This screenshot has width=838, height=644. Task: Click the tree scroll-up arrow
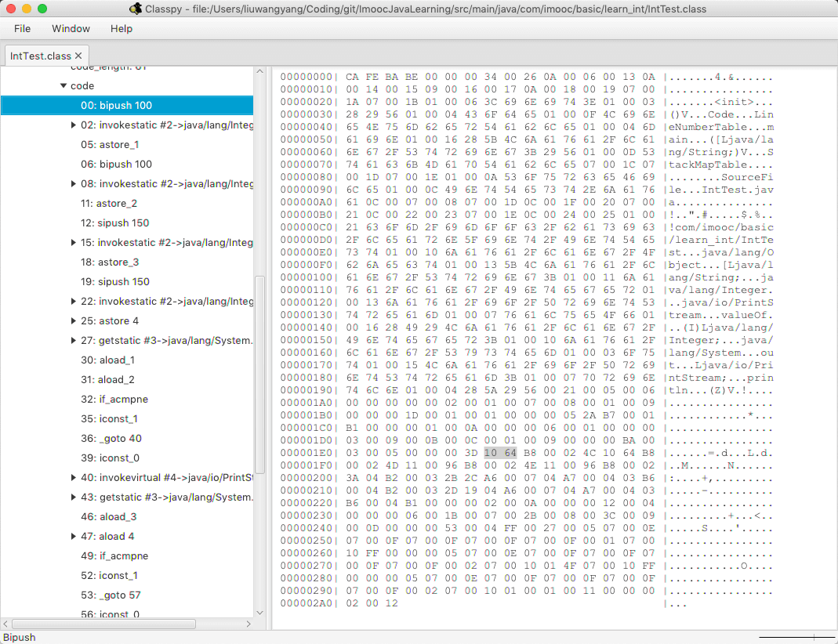click(x=259, y=71)
